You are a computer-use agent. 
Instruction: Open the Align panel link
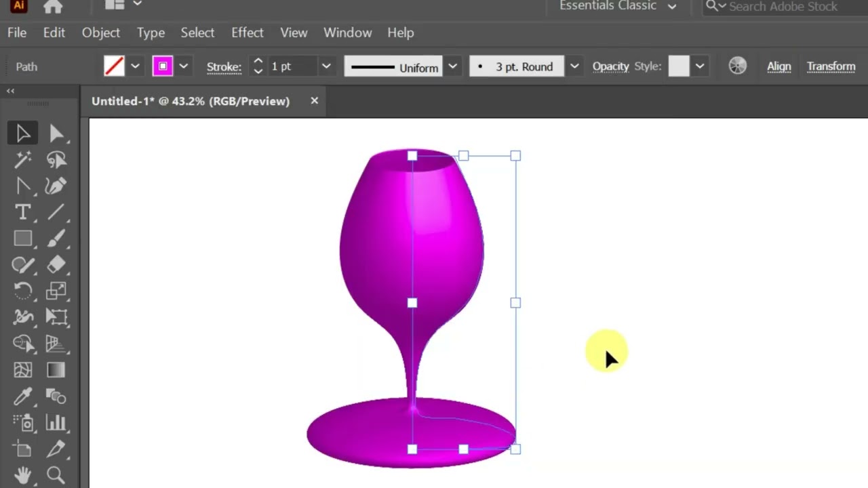pos(778,66)
